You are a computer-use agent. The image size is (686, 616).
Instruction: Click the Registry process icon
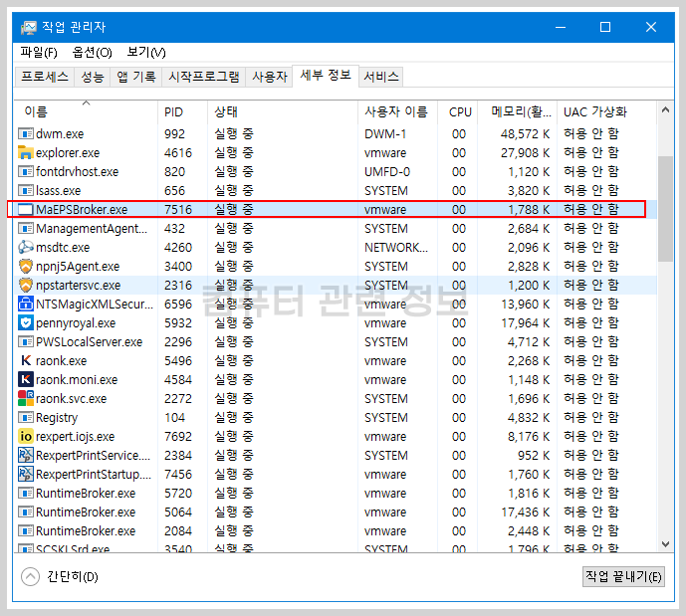click(25, 417)
